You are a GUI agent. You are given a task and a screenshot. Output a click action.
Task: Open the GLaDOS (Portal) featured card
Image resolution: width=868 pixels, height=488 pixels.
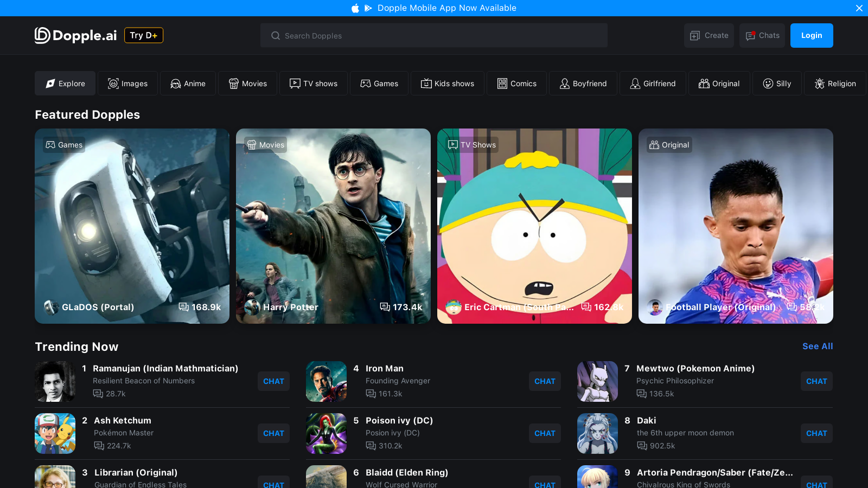132,226
